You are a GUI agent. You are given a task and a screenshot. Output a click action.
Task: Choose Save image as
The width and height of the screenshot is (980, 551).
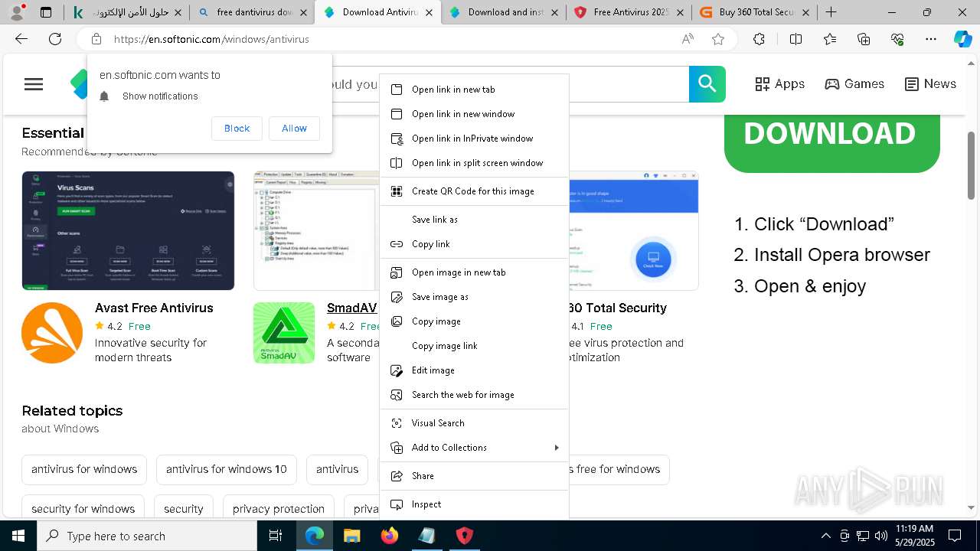click(x=475, y=297)
